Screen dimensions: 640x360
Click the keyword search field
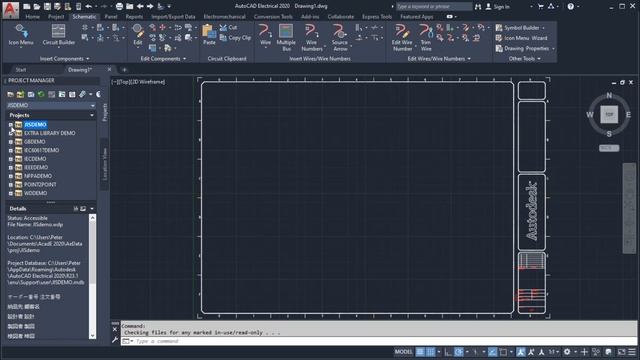[433, 7]
